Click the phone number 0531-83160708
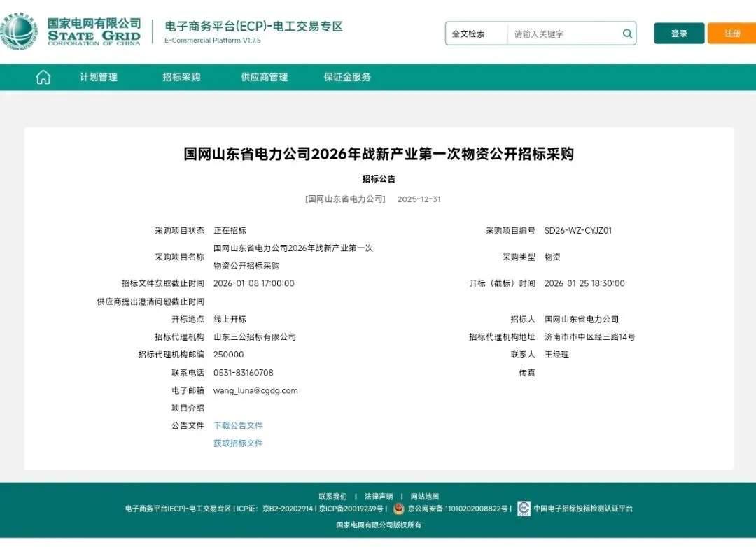This screenshot has width=756, height=547. [244, 373]
